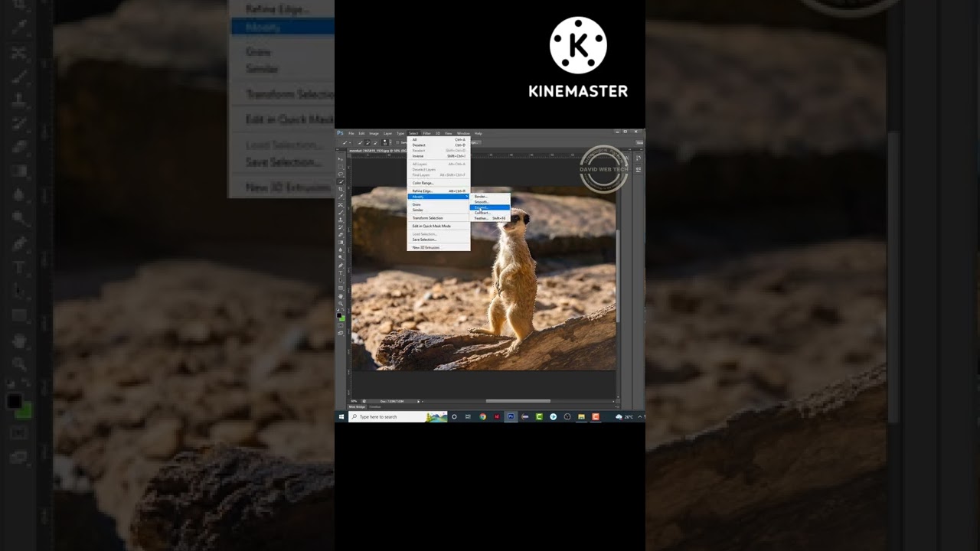Choose New selection mode in options bar
This screenshot has width=980, height=551.
[360, 142]
